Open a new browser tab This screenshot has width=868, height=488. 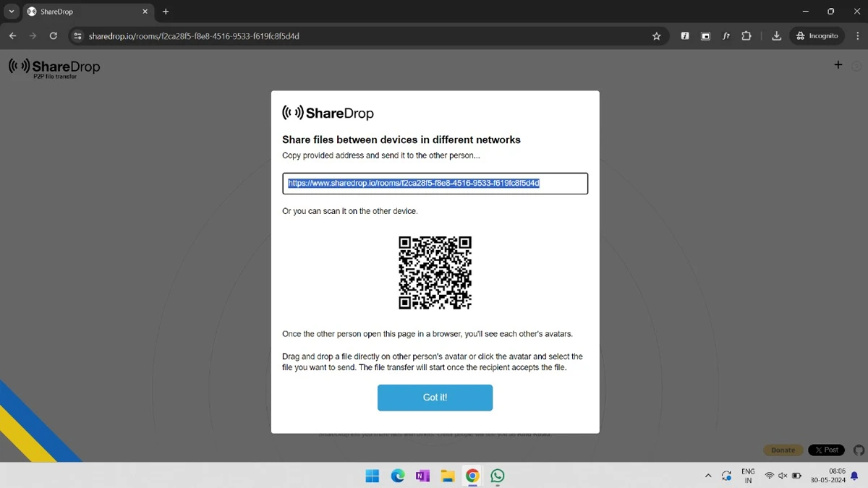(166, 12)
